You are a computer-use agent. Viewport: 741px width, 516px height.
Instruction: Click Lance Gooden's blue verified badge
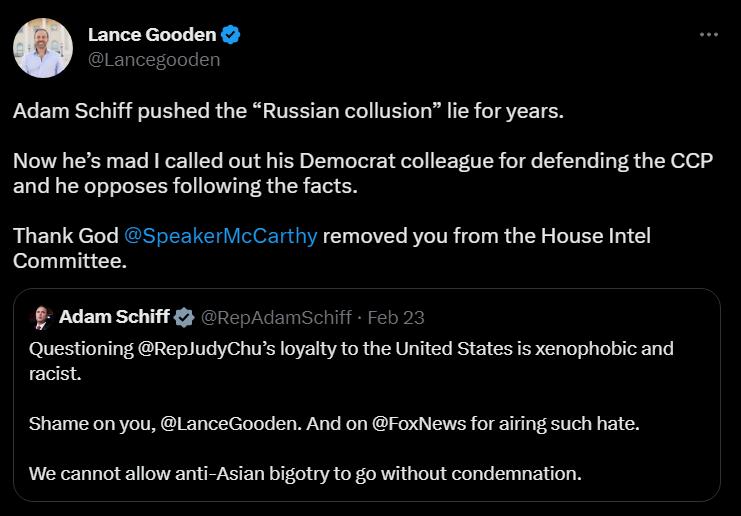click(x=231, y=35)
